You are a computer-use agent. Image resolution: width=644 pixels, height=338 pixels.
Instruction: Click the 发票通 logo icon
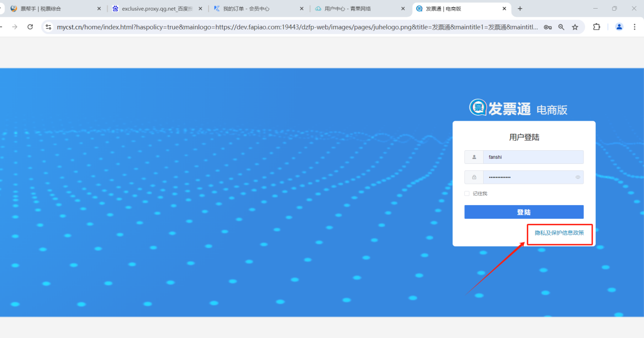click(478, 108)
